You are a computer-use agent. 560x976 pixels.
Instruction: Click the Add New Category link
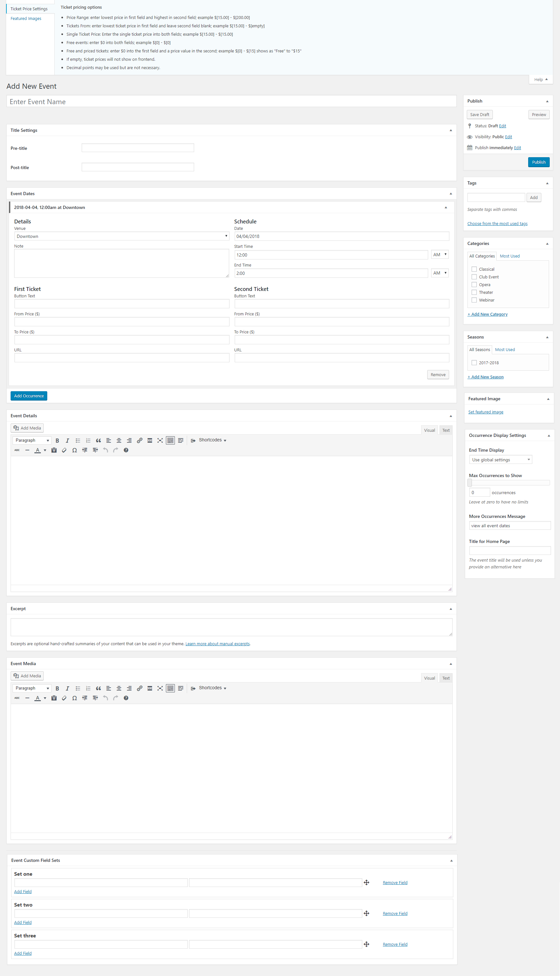click(x=487, y=314)
